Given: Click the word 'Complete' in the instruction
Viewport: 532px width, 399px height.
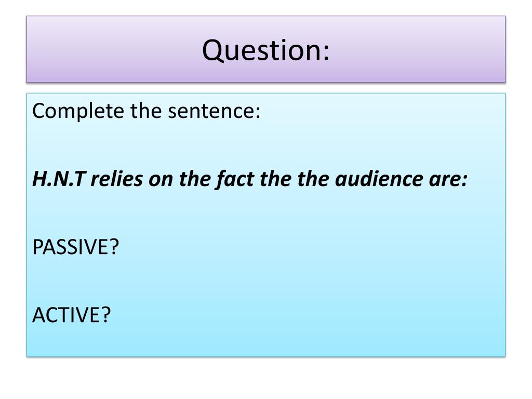Looking at the screenshot, I should (78, 112).
